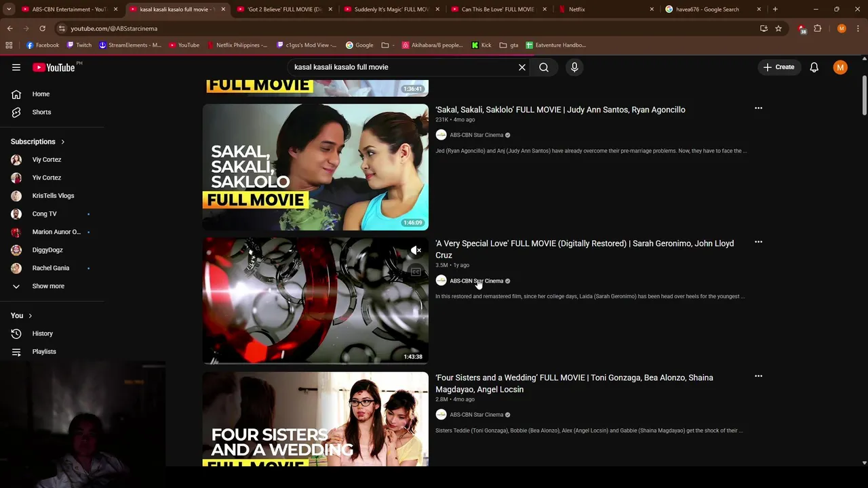Click the address bar URL
The height and width of the screenshot is (488, 868).
coord(114,28)
